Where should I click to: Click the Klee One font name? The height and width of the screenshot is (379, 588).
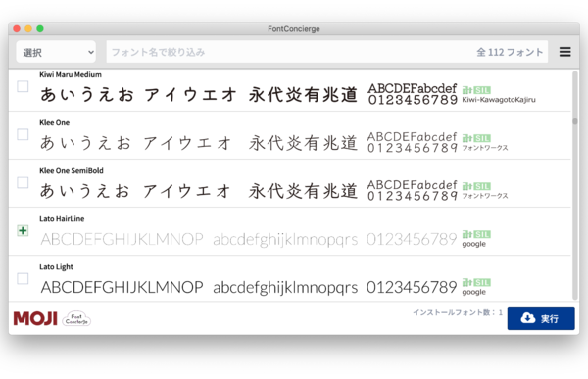coord(54,122)
